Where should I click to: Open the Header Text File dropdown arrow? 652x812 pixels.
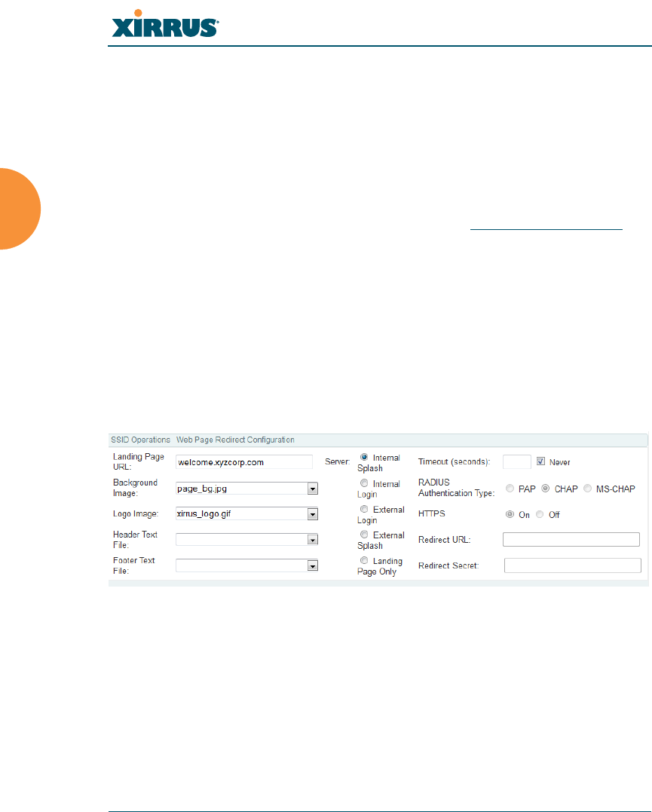(312, 540)
